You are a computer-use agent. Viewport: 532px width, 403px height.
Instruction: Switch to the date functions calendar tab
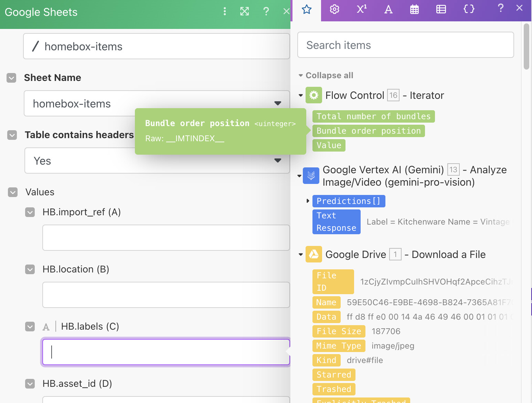pyautogui.click(x=414, y=9)
